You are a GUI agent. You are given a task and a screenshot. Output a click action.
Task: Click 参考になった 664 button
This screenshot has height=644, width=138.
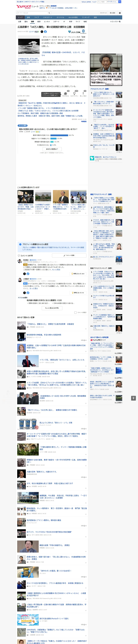(78, 274)
